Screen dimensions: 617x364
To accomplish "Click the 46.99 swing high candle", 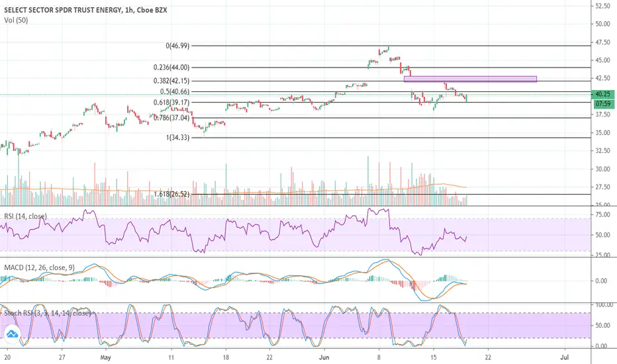I will pos(389,48).
